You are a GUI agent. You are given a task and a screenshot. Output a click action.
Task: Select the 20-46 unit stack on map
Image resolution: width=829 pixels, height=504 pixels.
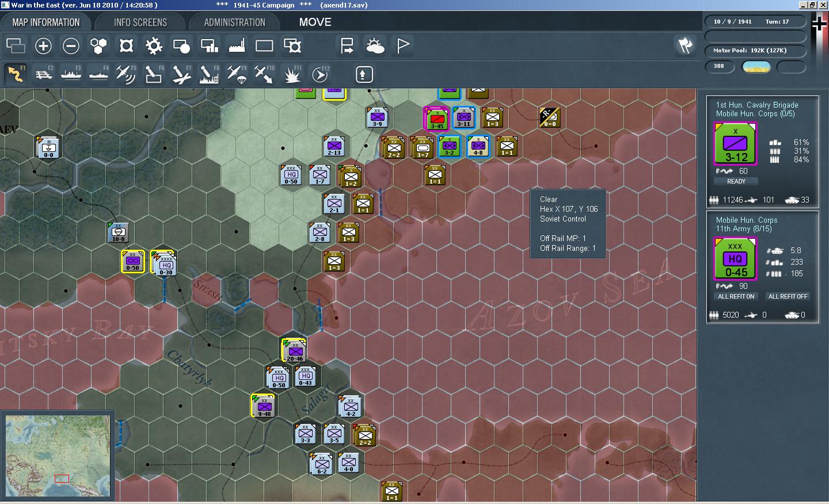click(x=294, y=350)
